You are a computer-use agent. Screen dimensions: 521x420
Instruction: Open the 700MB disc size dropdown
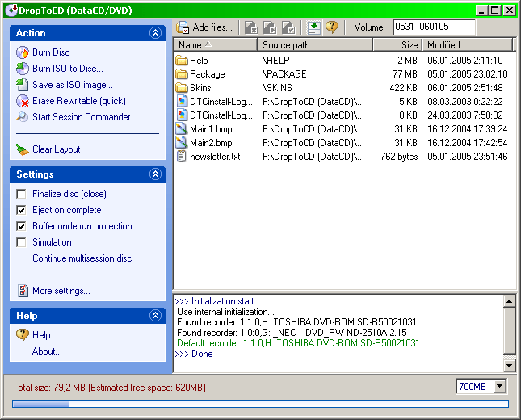499,387
